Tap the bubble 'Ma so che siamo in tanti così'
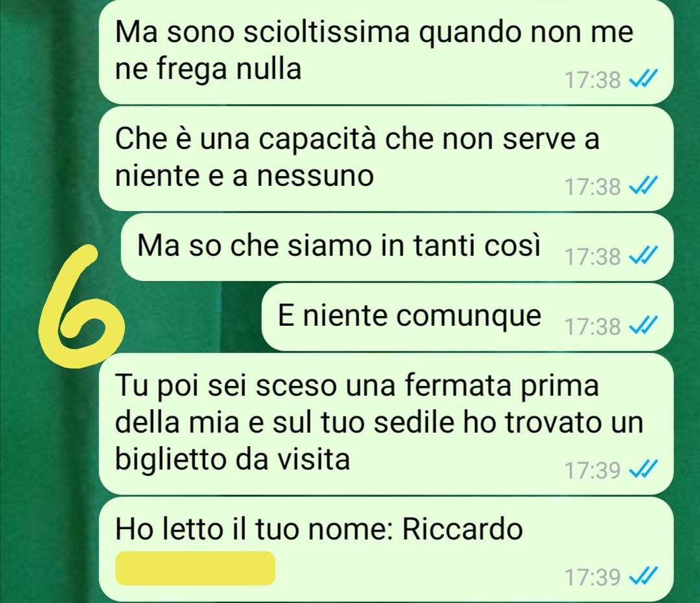This screenshot has height=603, width=700. pos(397,247)
